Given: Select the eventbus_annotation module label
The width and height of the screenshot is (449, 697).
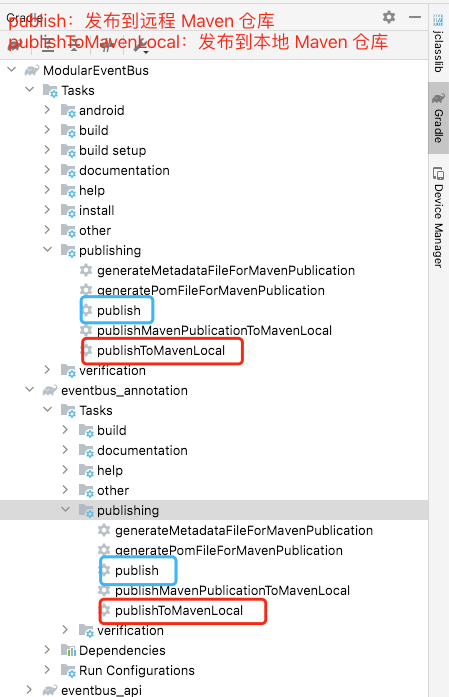Looking at the screenshot, I should (124, 390).
